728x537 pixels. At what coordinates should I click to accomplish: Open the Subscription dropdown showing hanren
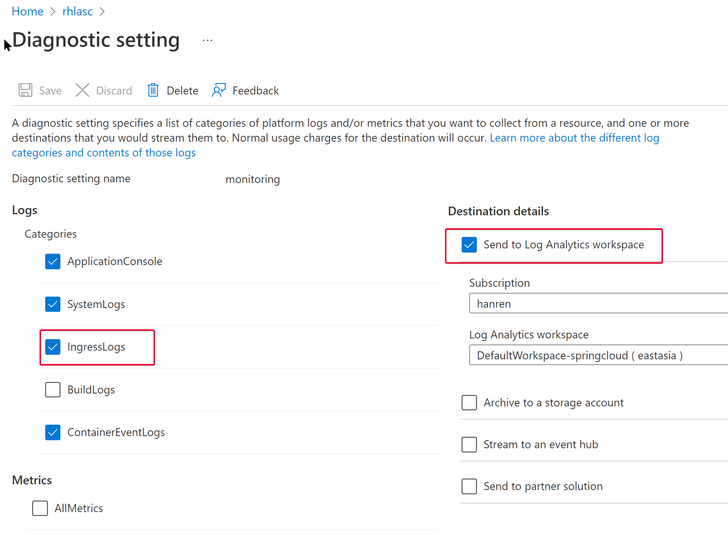(598, 304)
